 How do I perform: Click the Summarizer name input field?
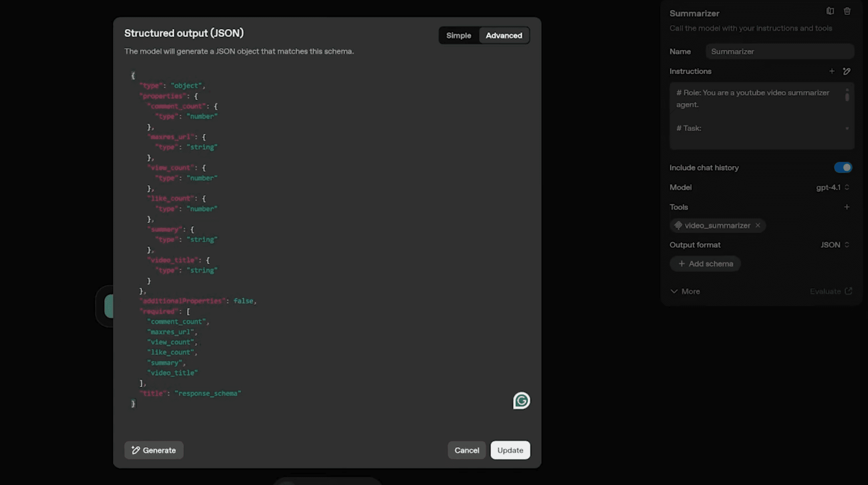pyautogui.click(x=779, y=51)
